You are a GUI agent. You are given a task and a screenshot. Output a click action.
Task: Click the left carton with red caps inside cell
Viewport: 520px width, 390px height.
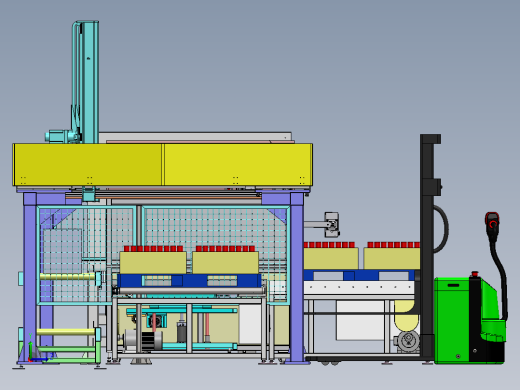[153, 260]
